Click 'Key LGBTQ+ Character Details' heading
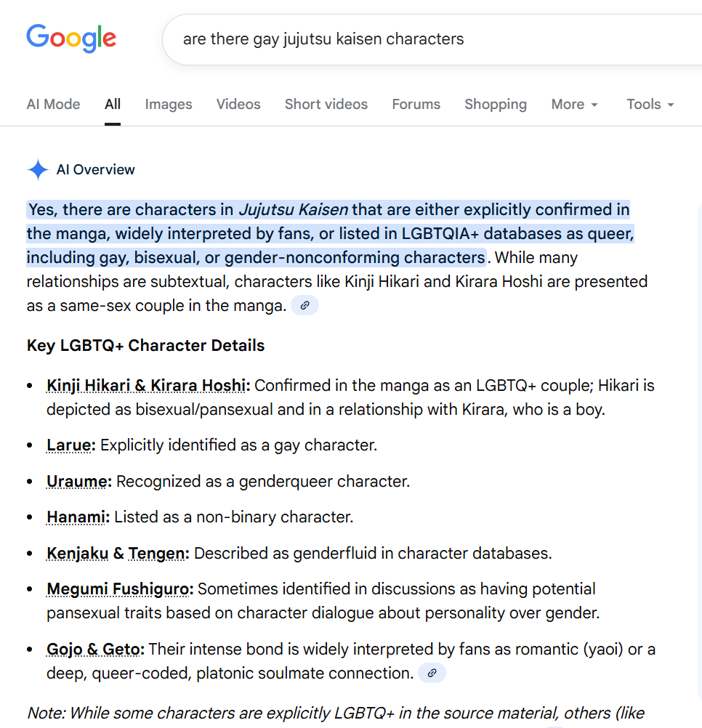This screenshot has height=728, width=702. (145, 345)
